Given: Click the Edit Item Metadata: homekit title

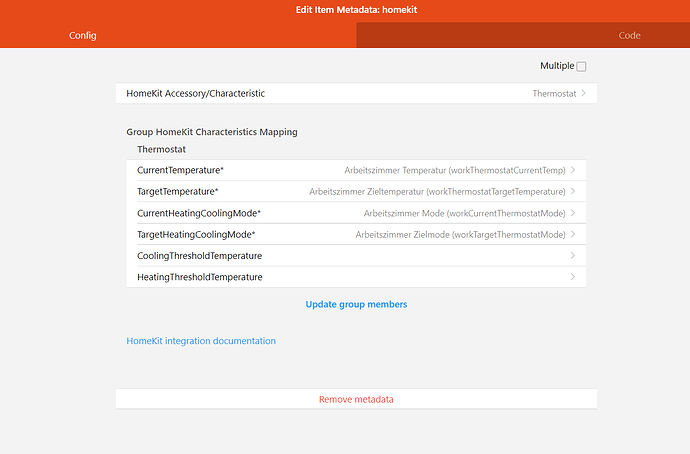Looking at the screenshot, I should click(x=356, y=10).
